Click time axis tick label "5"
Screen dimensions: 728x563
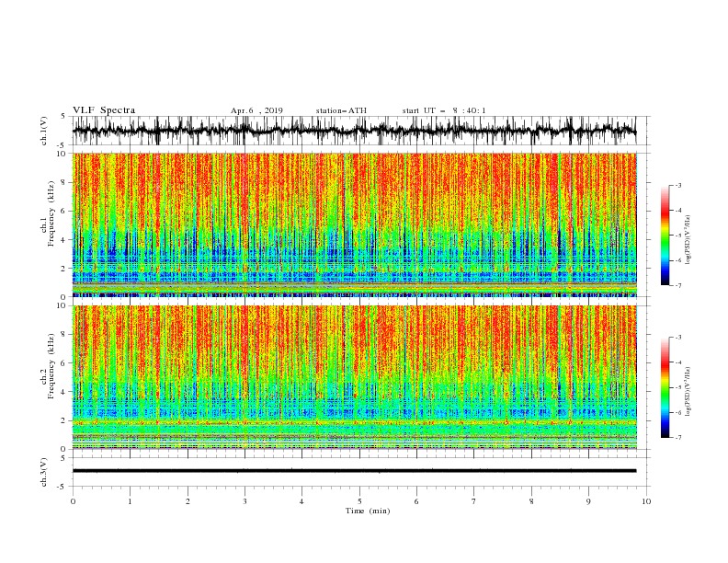pyautogui.click(x=359, y=501)
